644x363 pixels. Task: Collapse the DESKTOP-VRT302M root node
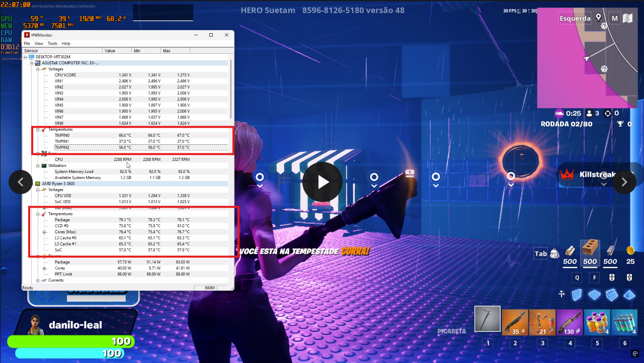26,57
